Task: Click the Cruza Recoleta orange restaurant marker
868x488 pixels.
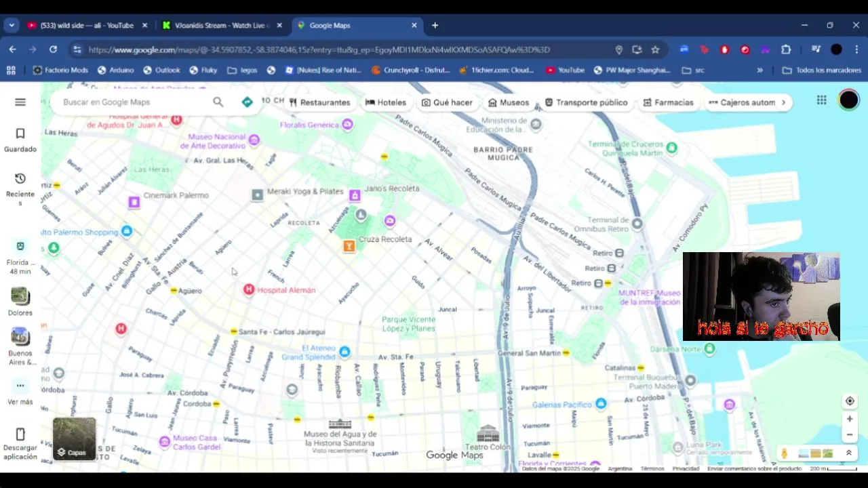Action: [349, 247]
